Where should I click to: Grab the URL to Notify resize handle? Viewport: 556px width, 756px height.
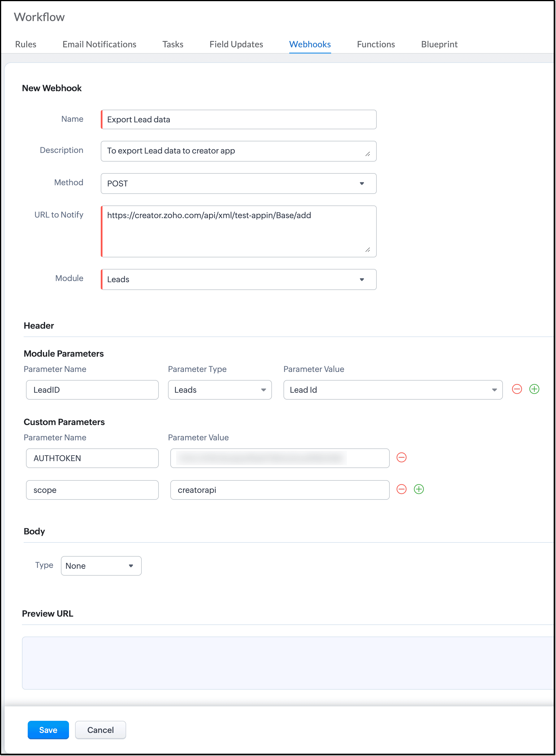pos(367,250)
